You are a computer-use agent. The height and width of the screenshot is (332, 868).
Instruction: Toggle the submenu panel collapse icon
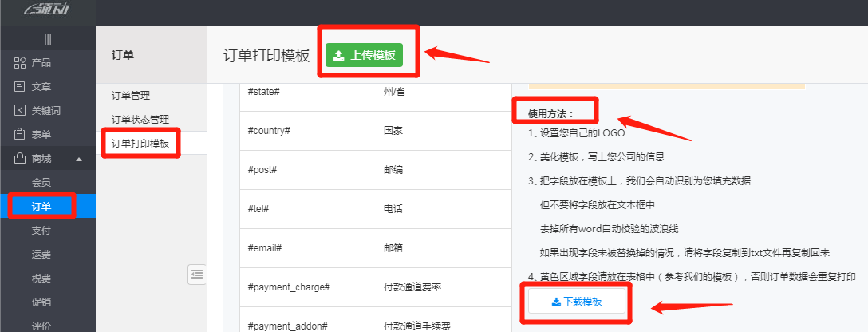coord(197,274)
